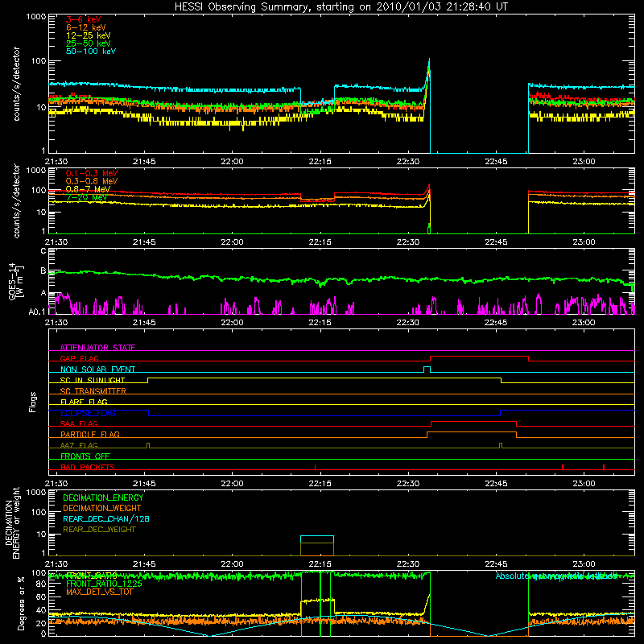644x644 pixels.
Task: Click the MAX_DET_VS_TOT legend label
Action: [x=99, y=592]
